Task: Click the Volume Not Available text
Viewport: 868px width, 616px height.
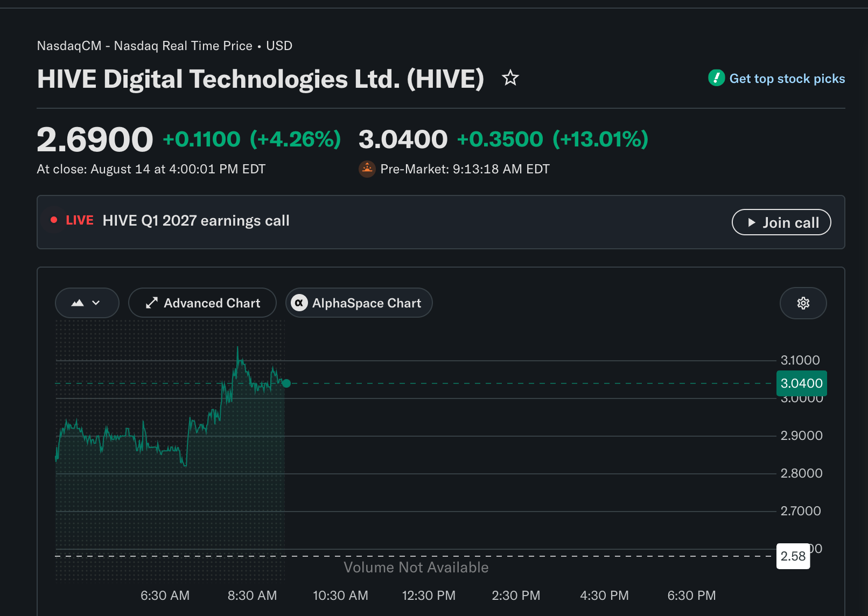Action: 416,568
